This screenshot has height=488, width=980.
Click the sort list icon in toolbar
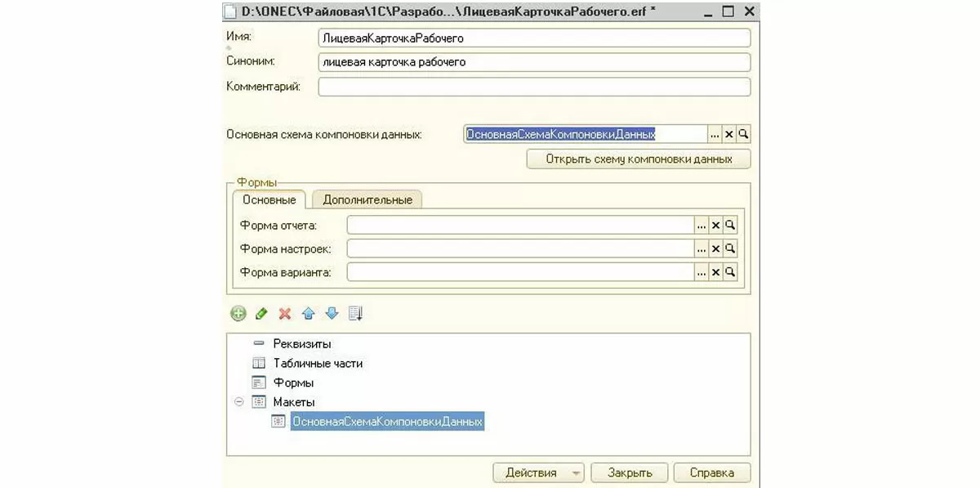[355, 313]
